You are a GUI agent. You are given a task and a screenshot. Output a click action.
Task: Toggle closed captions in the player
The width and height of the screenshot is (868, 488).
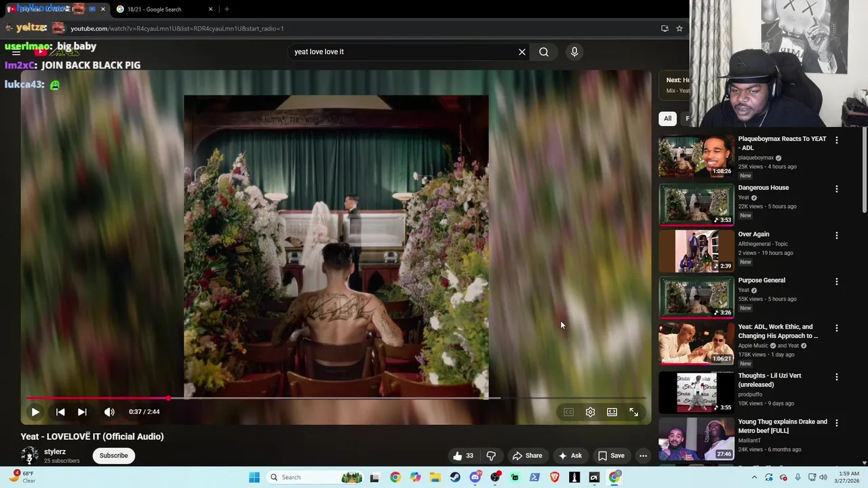(568, 411)
